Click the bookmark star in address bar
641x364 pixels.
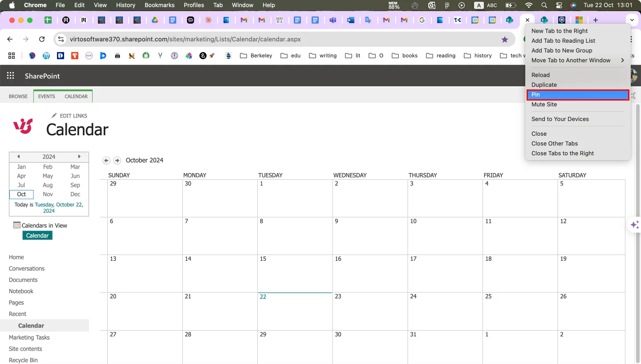tap(504, 39)
